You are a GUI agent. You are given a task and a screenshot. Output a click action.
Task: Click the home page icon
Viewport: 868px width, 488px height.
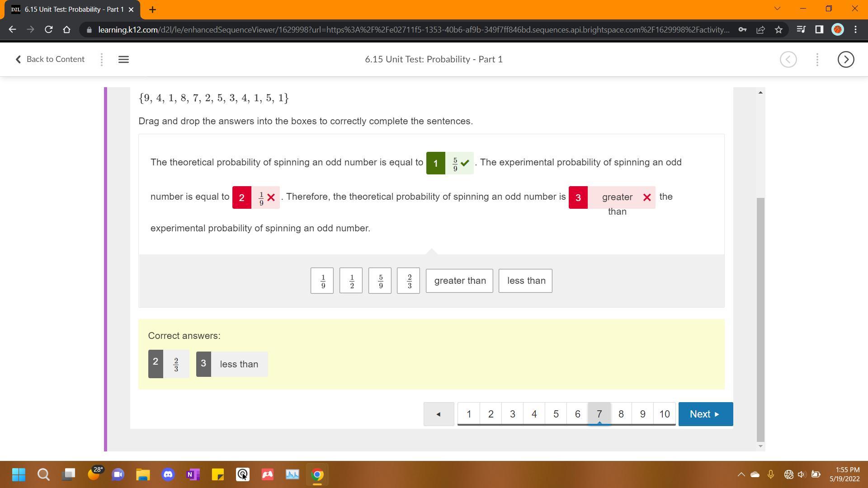point(66,30)
